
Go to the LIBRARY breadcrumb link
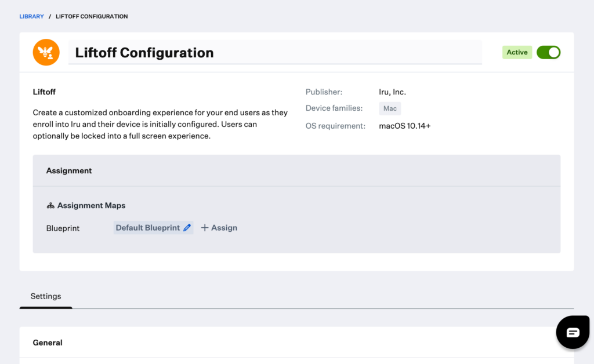click(x=32, y=16)
